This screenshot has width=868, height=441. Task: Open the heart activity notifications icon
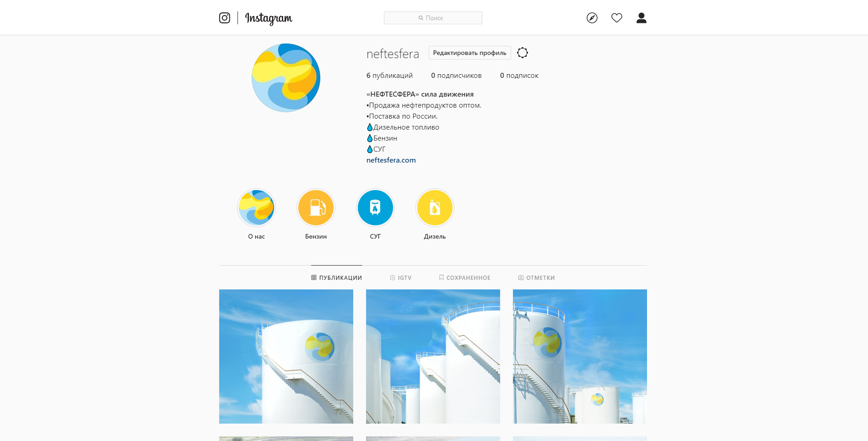click(x=617, y=18)
